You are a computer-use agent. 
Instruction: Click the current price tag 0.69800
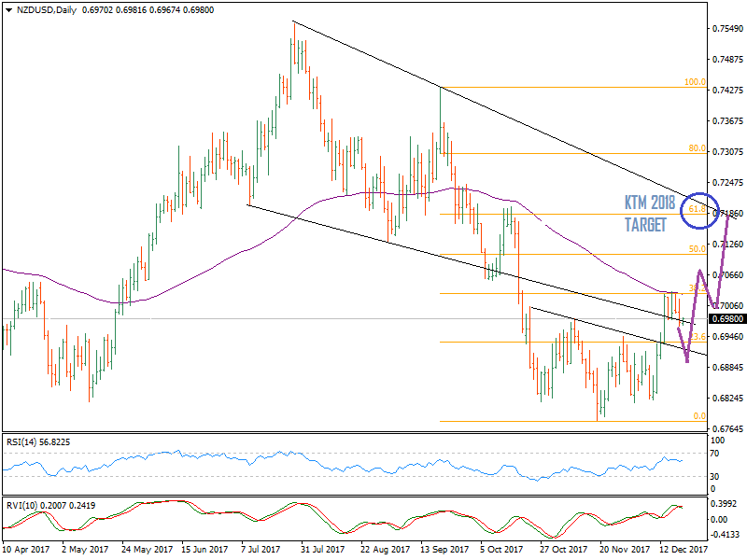(727, 319)
